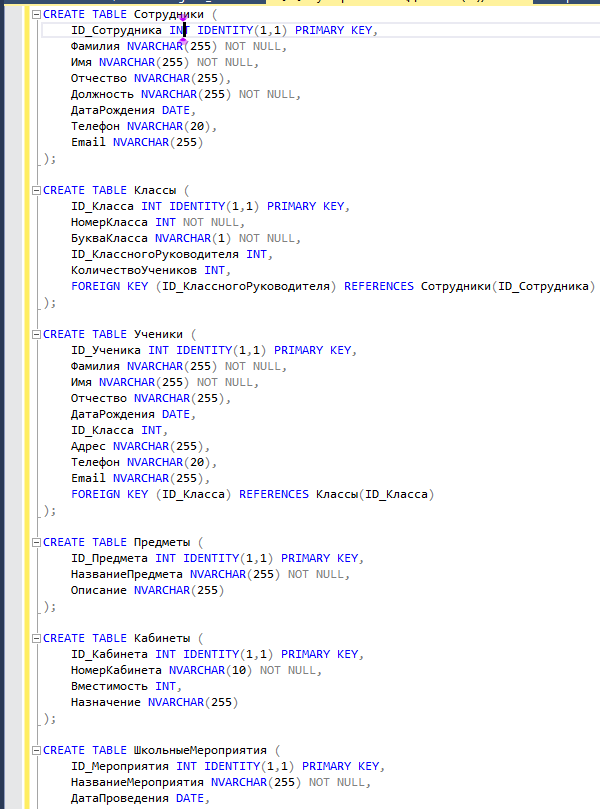The width and height of the screenshot is (600, 809).
Task: Click the Описание column name
Action: [x=99, y=590]
